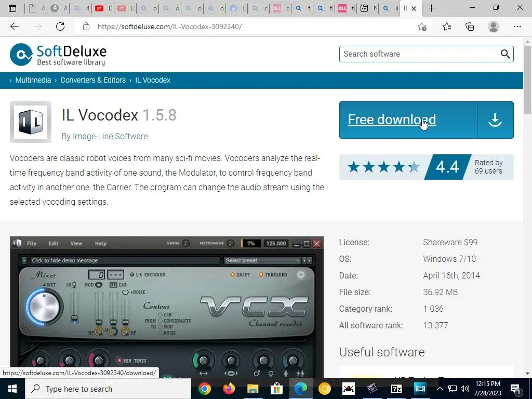
Task: Click the download arrow icon
Action: coord(495,120)
